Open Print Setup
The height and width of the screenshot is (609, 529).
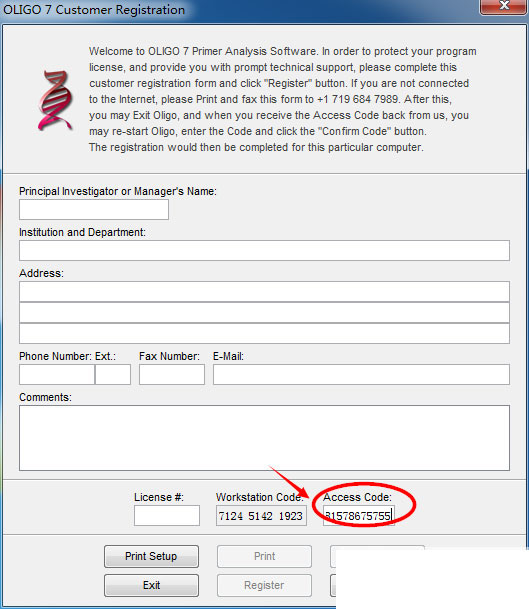click(151, 556)
